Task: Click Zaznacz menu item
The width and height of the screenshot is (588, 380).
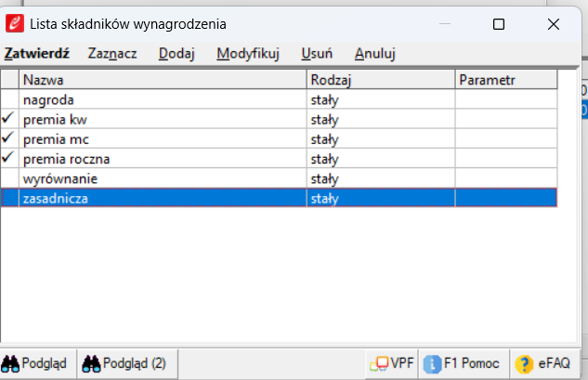Action: [112, 53]
